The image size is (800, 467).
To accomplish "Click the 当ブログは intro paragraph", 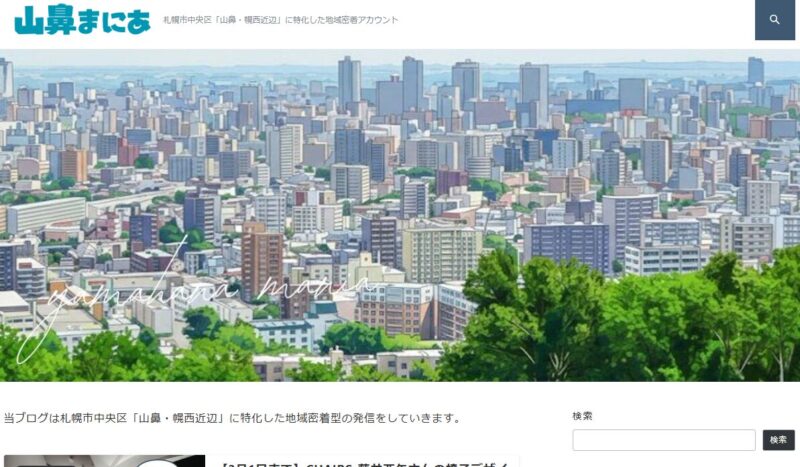I will point(232,418).
